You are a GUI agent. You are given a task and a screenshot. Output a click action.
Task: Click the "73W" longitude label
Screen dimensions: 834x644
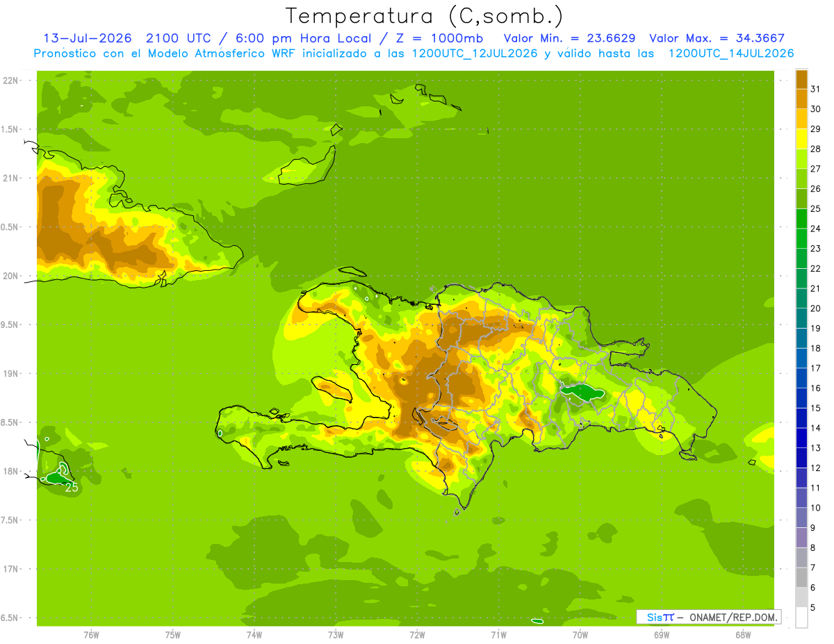click(x=336, y=635)
